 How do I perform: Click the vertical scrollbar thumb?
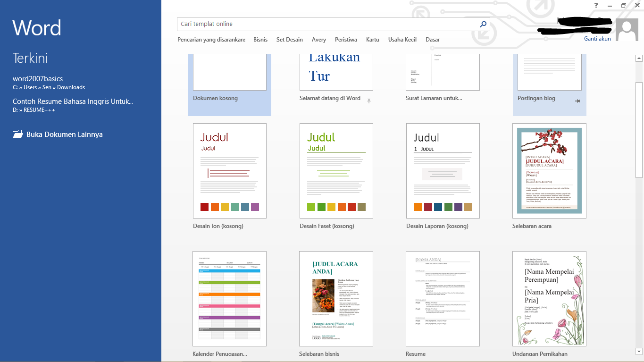coord(639,130)
